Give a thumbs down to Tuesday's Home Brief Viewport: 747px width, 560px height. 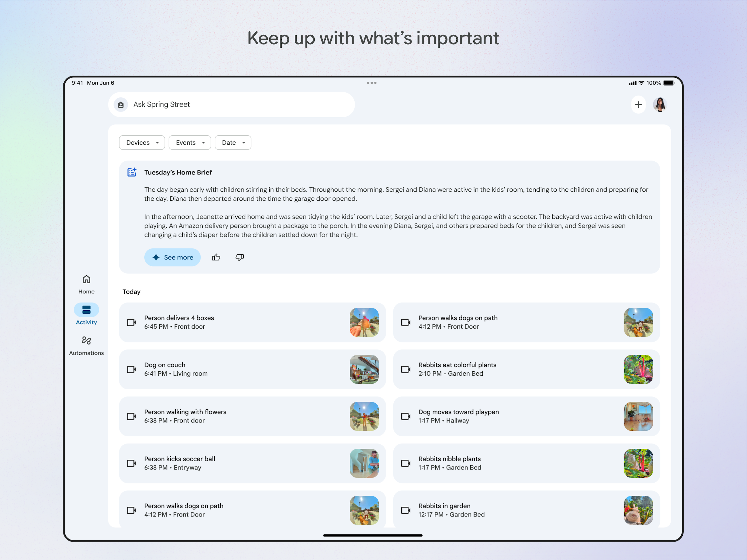click(x=240, y=257)
